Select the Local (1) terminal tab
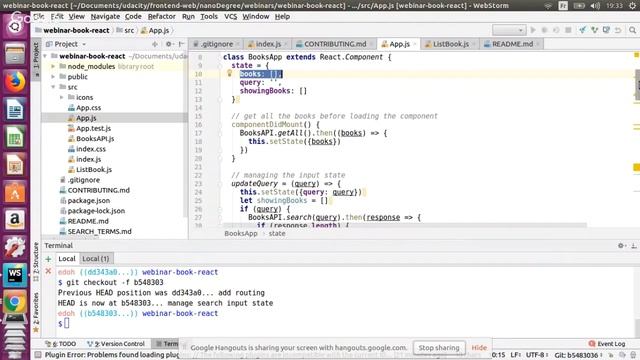The height and width of the screenshot is (360, 640). click(x=96, y=259)
